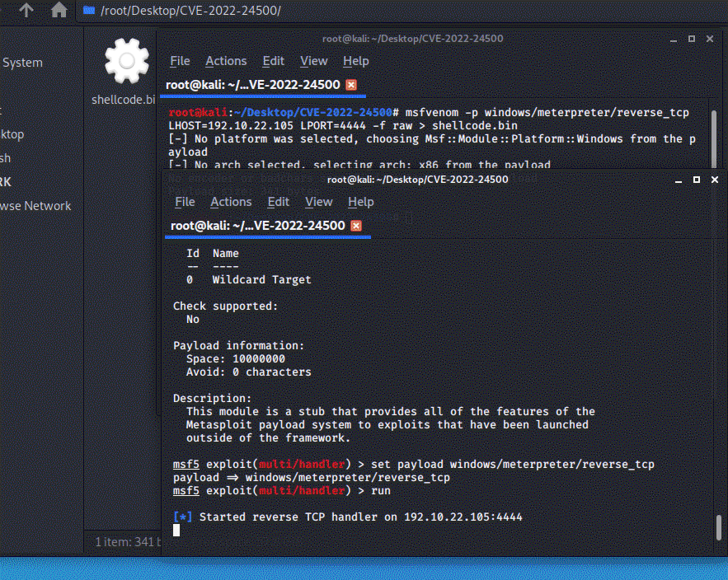Maximize the back terminal window

[692, 39]
